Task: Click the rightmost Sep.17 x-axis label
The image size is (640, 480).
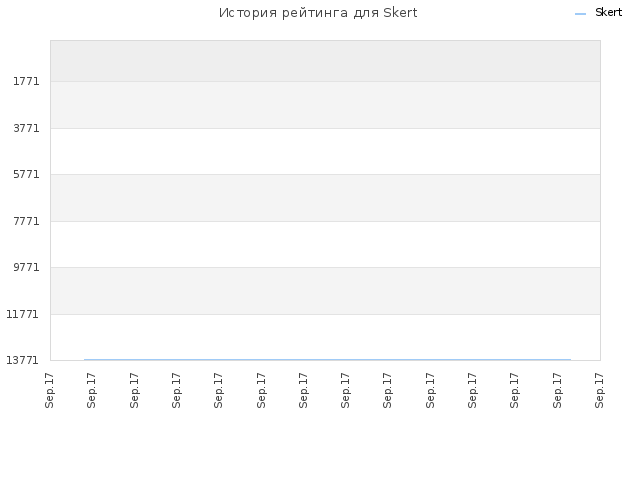Action: pyautogui.click(x=599, y=390)
